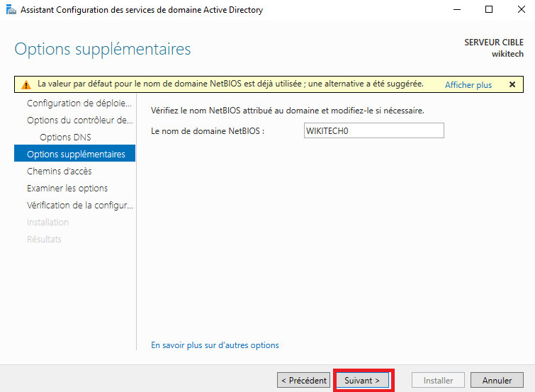
Task: Click the Annuler button
Action: point(497,381)
